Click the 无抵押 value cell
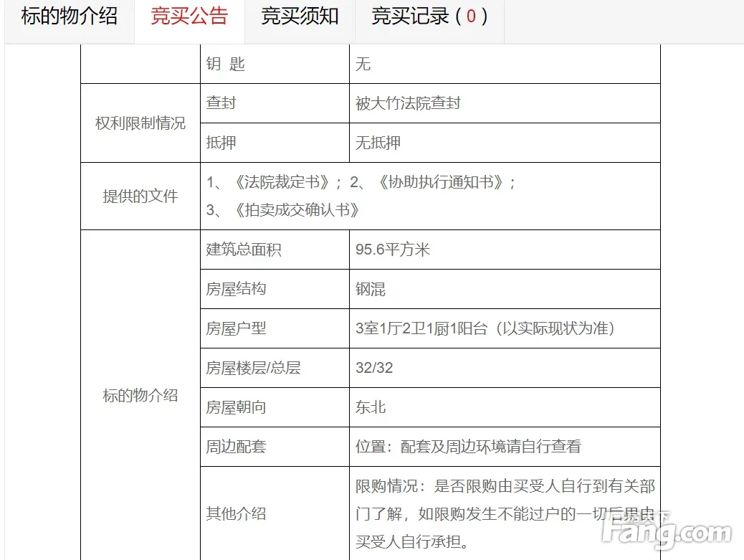Screen dimensions: 744x560 378,143
